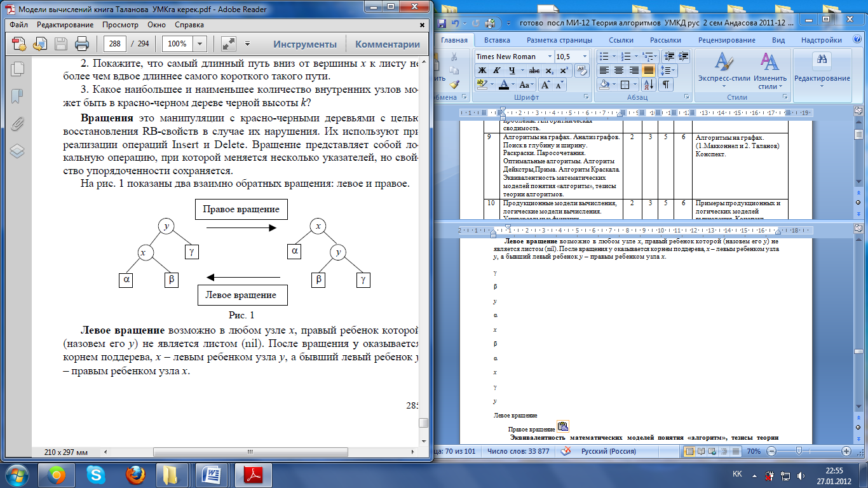This screenshot has width=868, height=488.
Task: Toggle italic formatting in Word
Action: [x=496, y=71]
